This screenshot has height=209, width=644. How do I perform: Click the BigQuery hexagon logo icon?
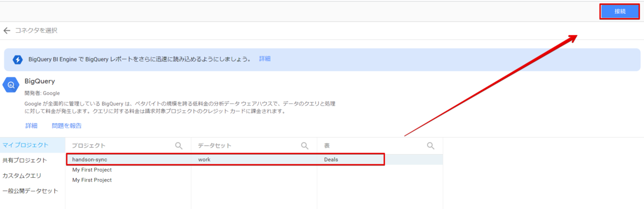[11, 85]
